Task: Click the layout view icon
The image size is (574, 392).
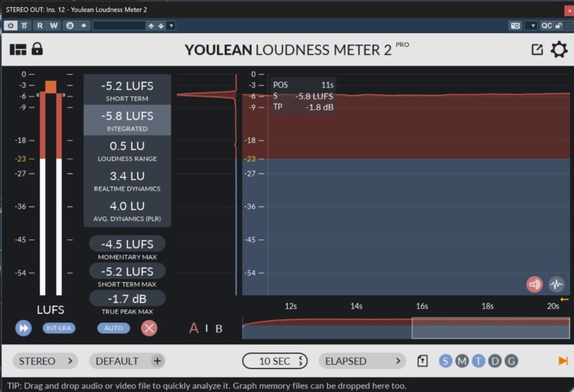Action: (x=18, y=49)
